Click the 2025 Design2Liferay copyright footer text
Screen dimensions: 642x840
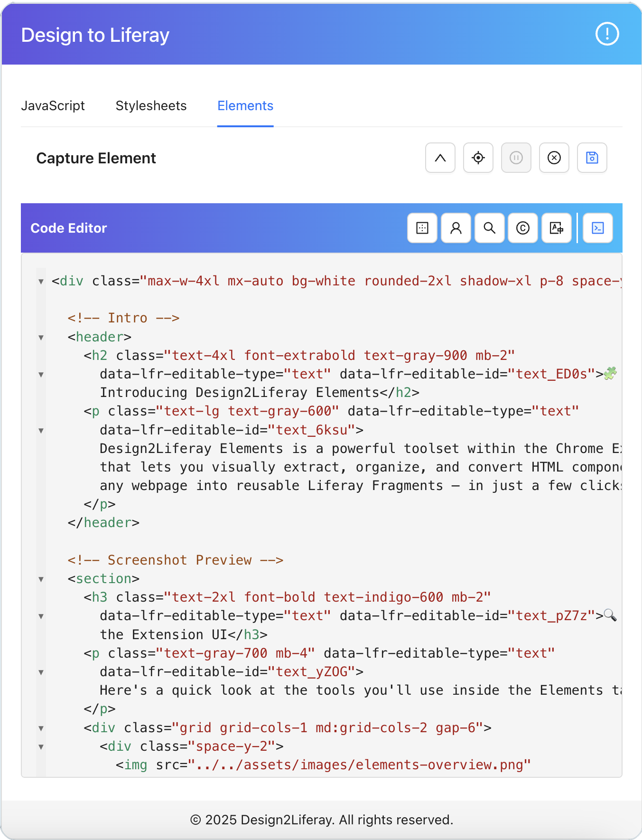point(322,820)
